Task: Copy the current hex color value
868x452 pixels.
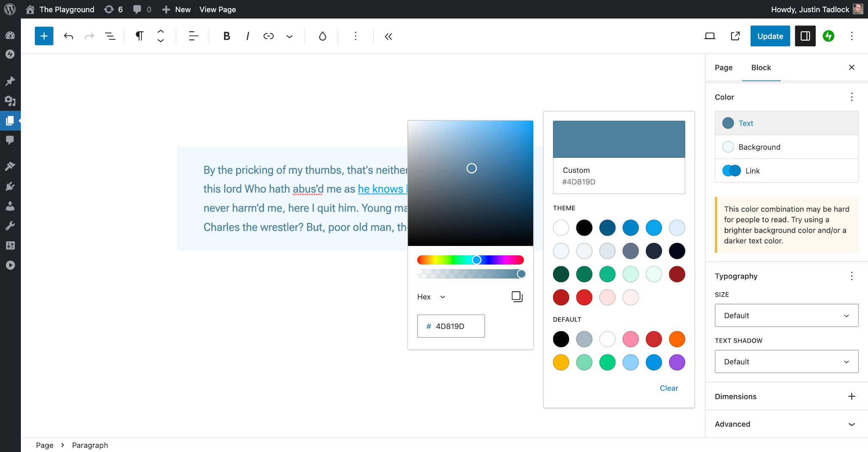Action: 516,296
